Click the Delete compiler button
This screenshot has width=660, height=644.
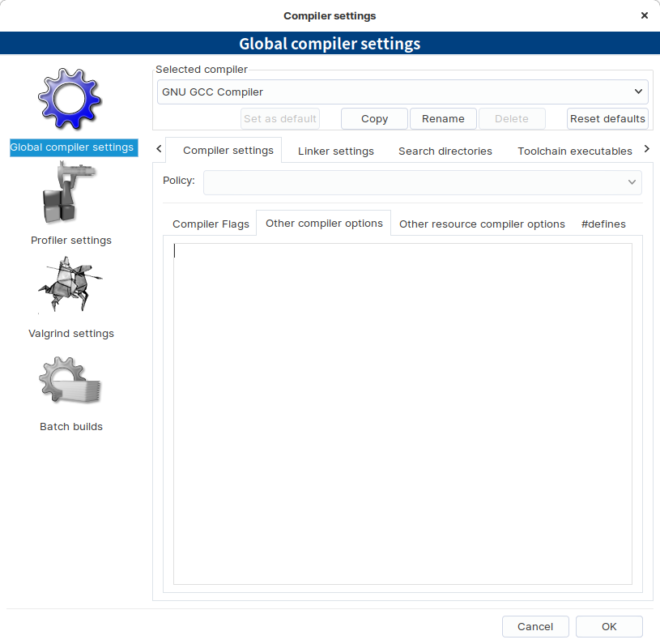(x=512, y=119)
